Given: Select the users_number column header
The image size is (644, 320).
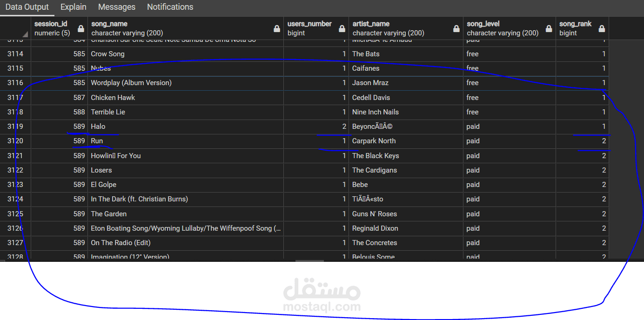Looking at the screenshot, I should 316,28.
